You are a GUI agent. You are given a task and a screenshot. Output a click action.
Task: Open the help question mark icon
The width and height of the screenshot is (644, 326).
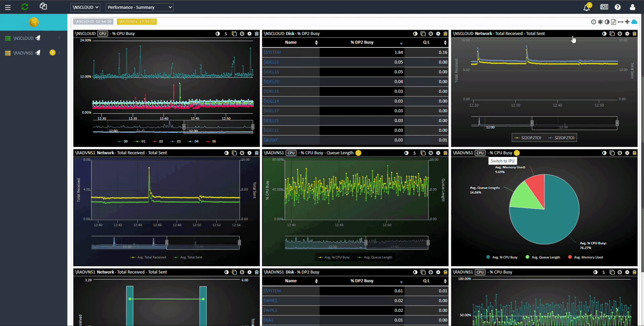point(617,7)
